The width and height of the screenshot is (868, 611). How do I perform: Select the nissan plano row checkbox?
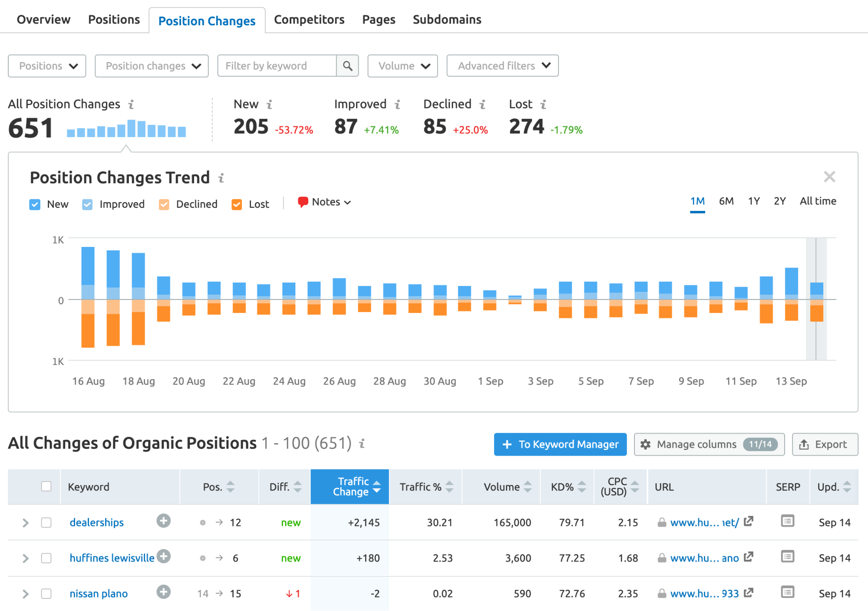(x=46, y=593)
